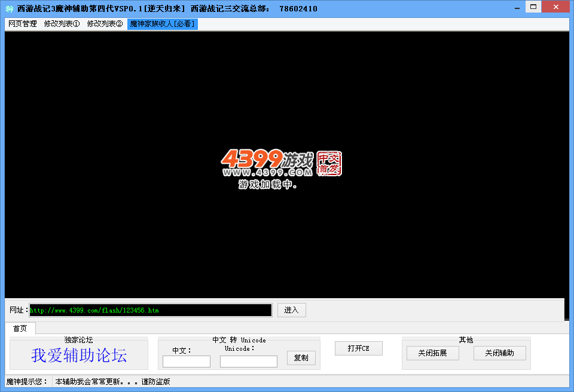Select the 首页 tab
Image resolution: width=574 pixels, height=392 pixels.
click(x=20, y=328)
